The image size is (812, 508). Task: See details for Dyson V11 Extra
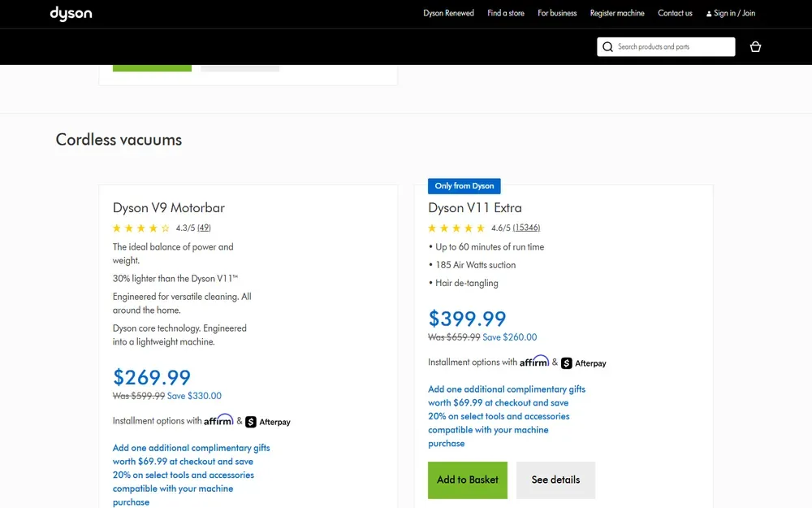point(555,480)
